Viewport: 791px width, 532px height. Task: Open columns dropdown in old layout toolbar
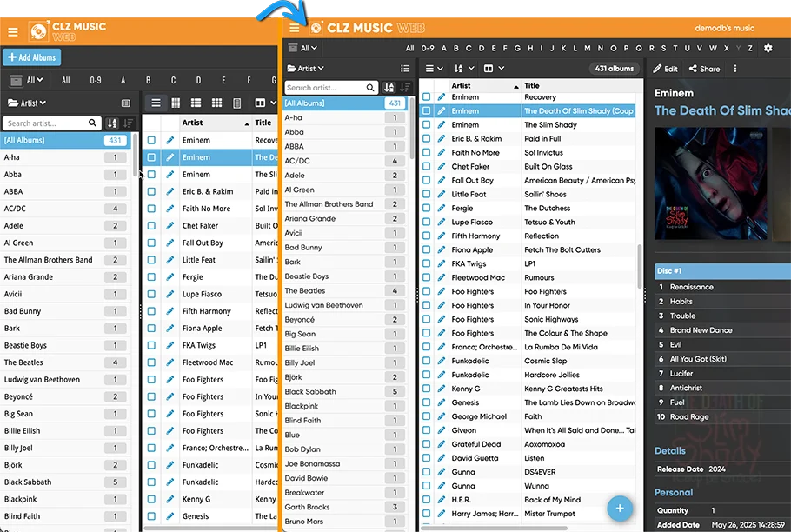tap(266, 103)
